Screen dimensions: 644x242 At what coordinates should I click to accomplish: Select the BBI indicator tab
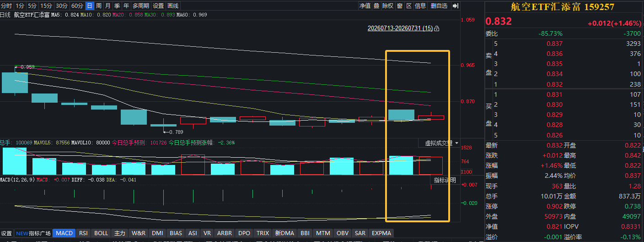click(x=305, y=233)
